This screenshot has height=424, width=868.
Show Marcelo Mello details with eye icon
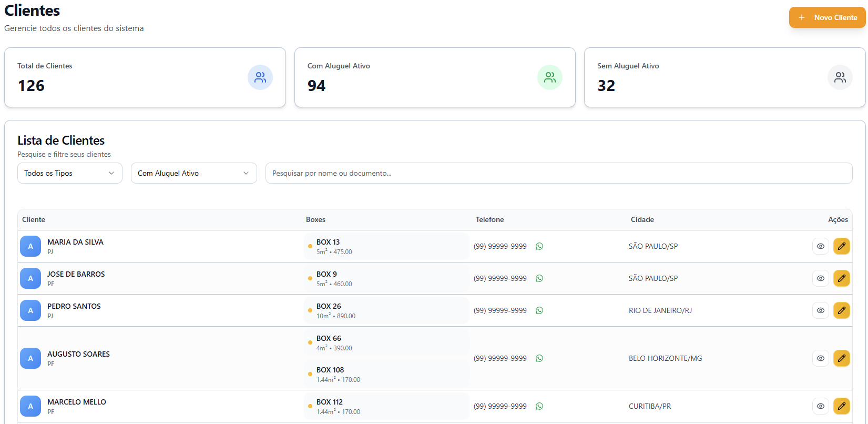(820, 406)
